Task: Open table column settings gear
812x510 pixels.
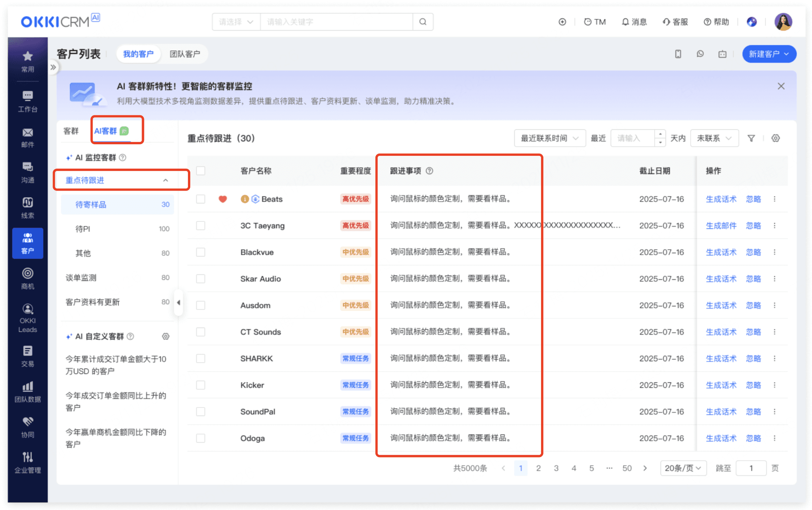Action: click(775, 138)
